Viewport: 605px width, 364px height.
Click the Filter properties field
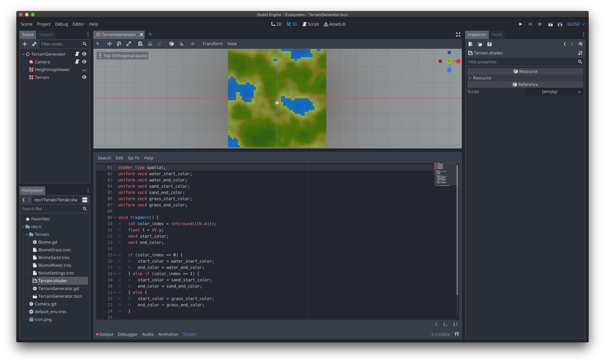pyautogui.click(x=522, y=62)
